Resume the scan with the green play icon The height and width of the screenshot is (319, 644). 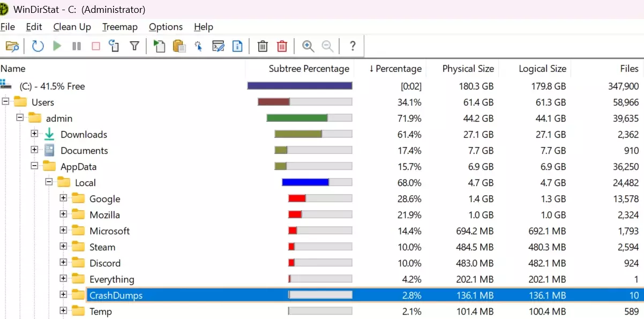point(57,46)
